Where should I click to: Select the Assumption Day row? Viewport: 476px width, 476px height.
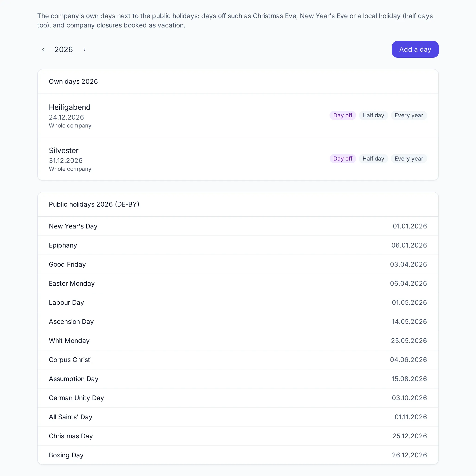click(238, 379)
